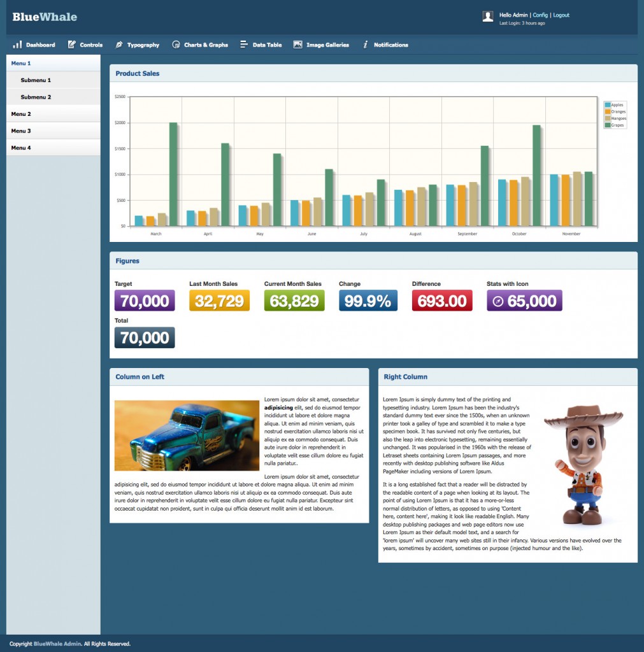Screen dimensions: 644x652
Task: Click the Last Login: 3 hours ago text
Action: 522,24
